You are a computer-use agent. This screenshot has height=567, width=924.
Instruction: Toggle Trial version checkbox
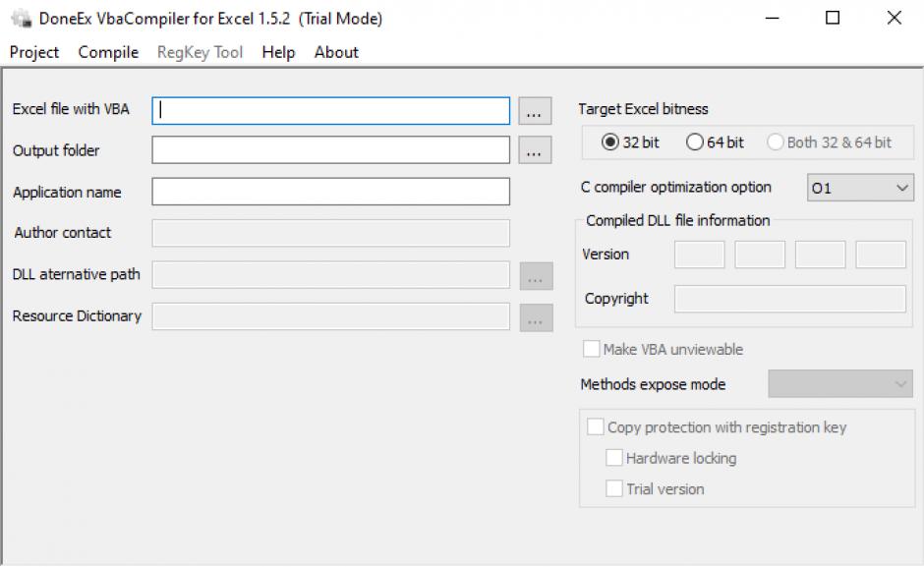[x=614, y=488]
